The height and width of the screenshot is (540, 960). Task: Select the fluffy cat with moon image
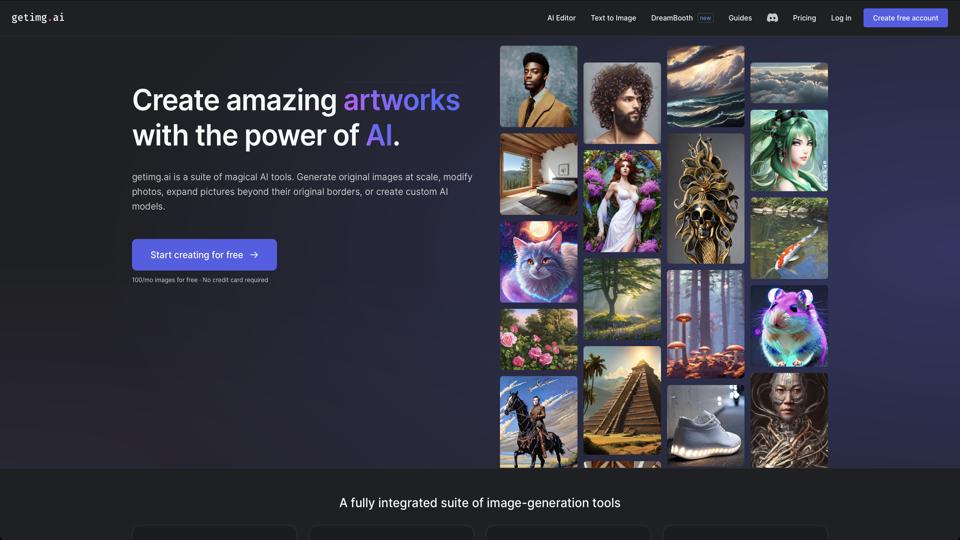click(x=539, y=262)
